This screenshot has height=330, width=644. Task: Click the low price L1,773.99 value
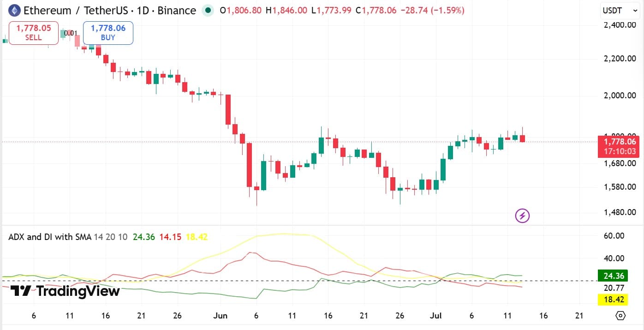[331, 10]
